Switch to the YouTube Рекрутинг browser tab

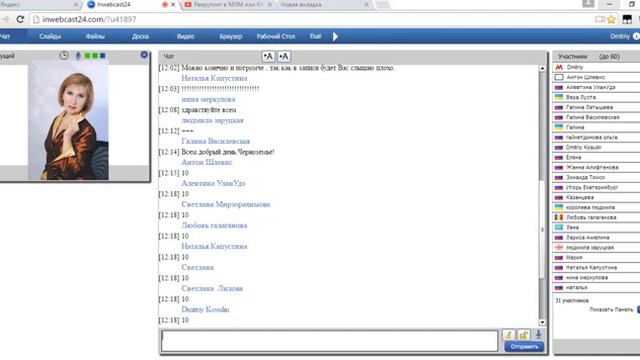[x=228, y=4]
